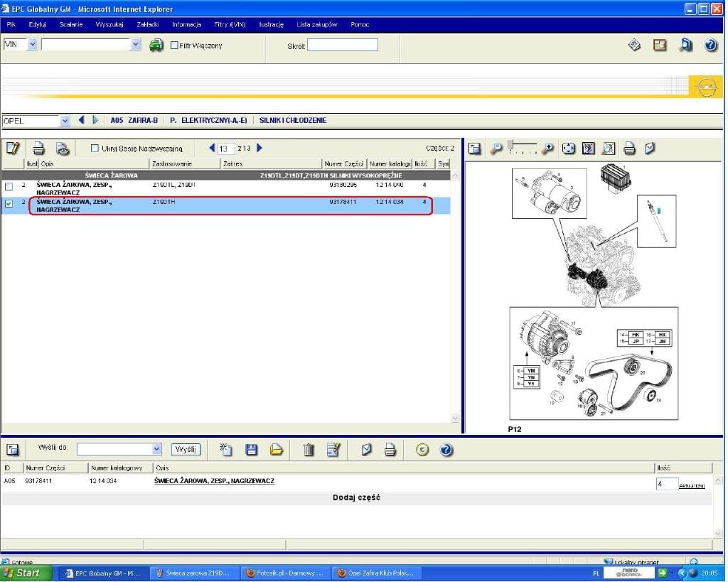Open the Edytuj menu
728x582 pixels.
[x=37, y=24]
